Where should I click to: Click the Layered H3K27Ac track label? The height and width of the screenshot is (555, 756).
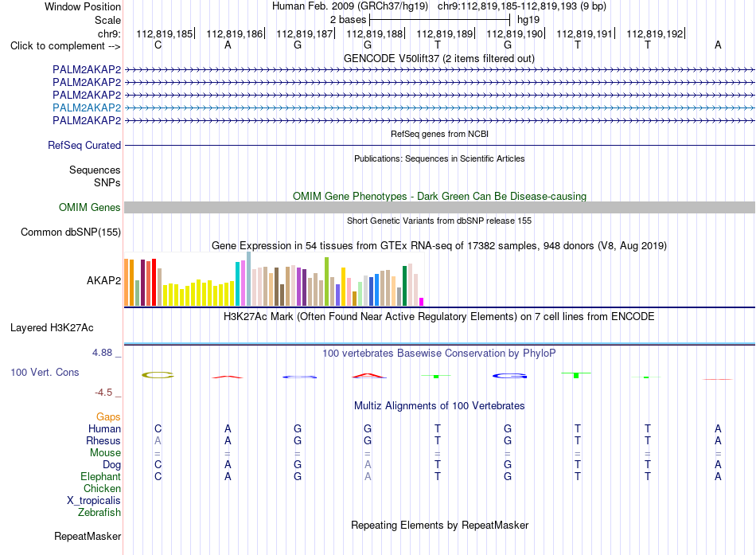coord(52,328)
